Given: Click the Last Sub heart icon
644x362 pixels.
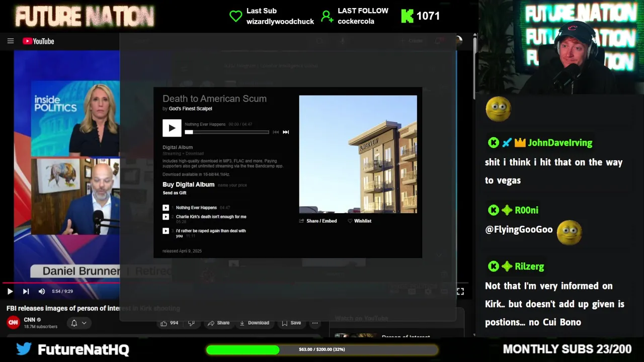Looking at the screenshot, I should pyautogui.click(x=235, y=16).
